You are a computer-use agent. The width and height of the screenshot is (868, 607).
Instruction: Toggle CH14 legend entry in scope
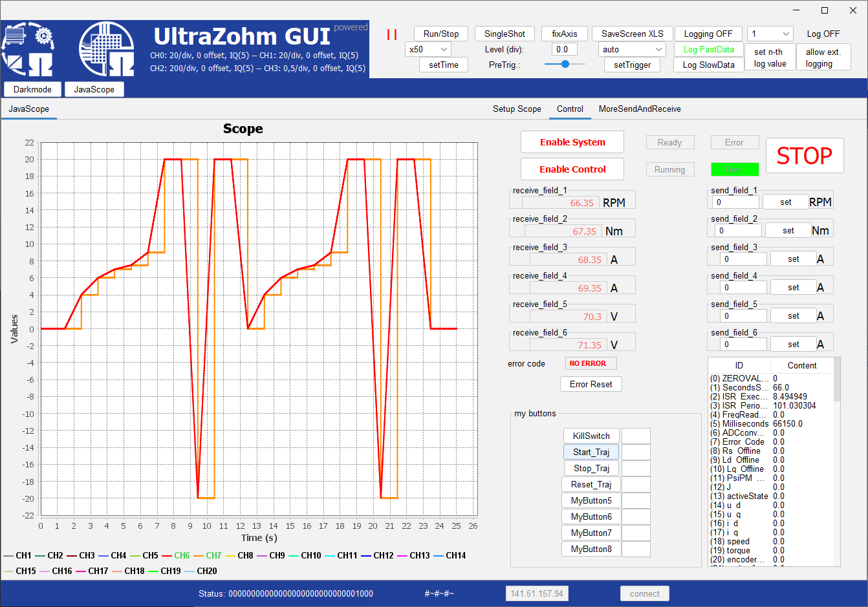point(450,555)
